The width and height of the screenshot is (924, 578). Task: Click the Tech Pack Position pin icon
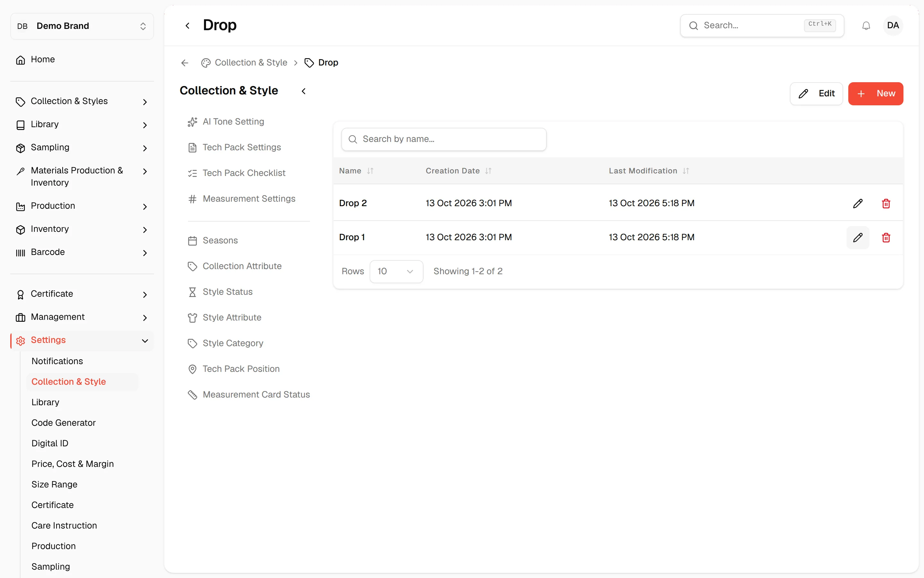(x=193, y=369)
